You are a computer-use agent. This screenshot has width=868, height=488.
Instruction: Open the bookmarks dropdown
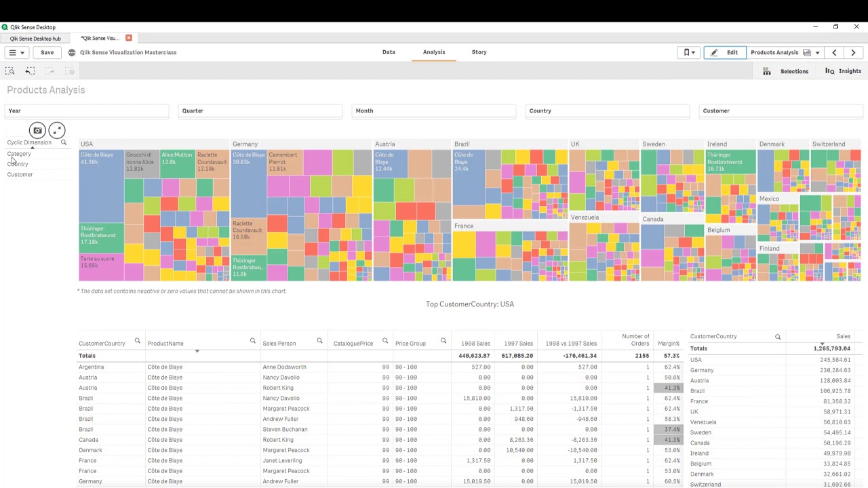[688, 52]
